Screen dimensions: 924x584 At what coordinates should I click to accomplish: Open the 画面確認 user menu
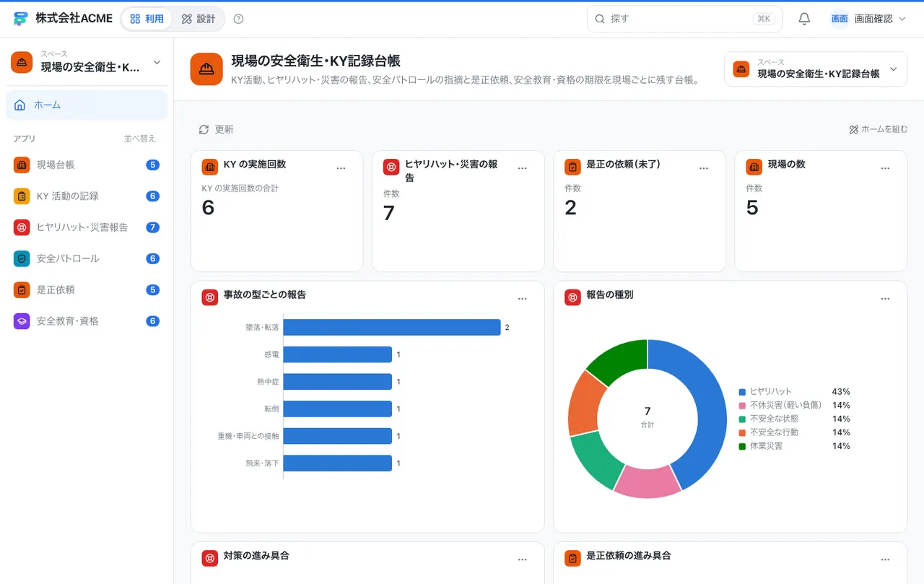(868, 19)
